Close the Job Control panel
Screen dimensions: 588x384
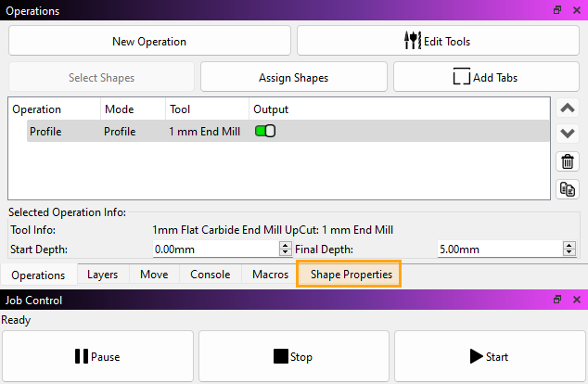[x=575, y=301]
